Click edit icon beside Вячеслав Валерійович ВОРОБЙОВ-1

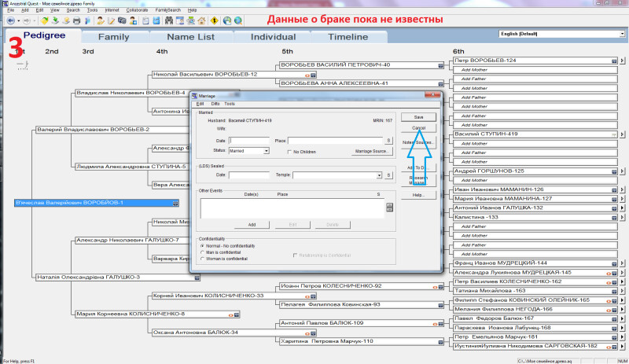[175, 204]
